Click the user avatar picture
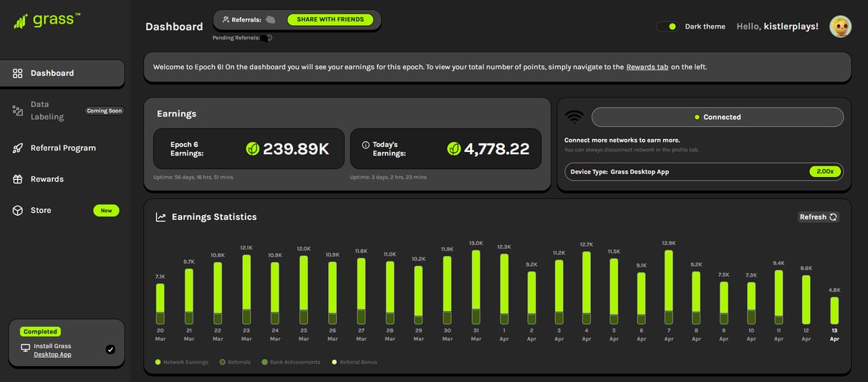This screenshot has width=868, height=382. 840,27
